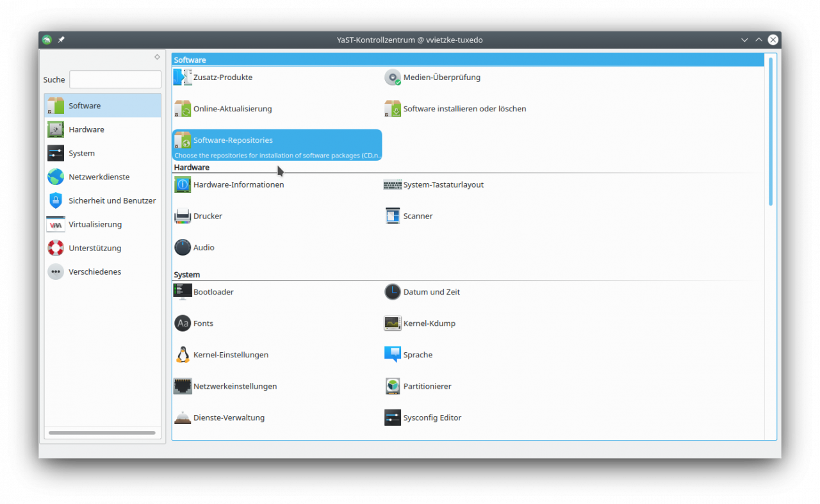
Task: Select the Hardware category in sidebar
Action: tap(102, 129)
